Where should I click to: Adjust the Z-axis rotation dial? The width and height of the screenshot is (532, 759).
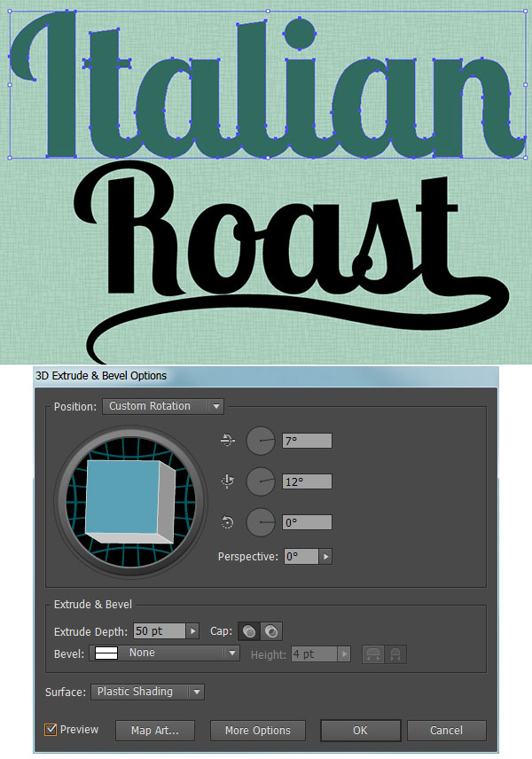[261, 522]
